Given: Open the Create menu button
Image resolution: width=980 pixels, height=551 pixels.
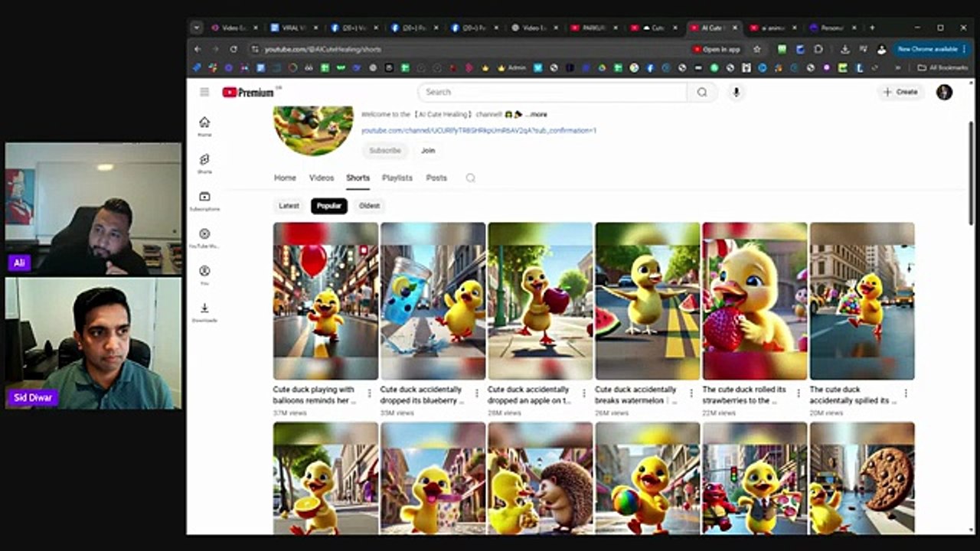Looking at the screenshot, I should (x=900, y=92).
